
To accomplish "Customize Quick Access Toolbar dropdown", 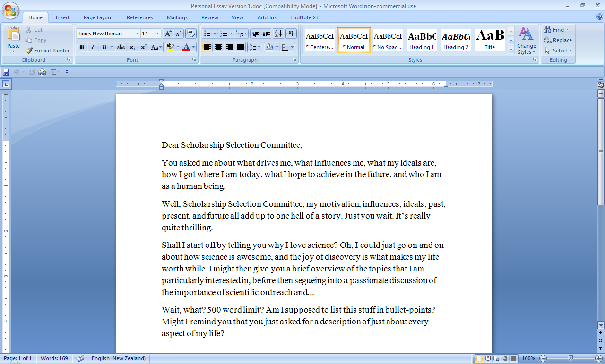I will (x=67, y=72).
